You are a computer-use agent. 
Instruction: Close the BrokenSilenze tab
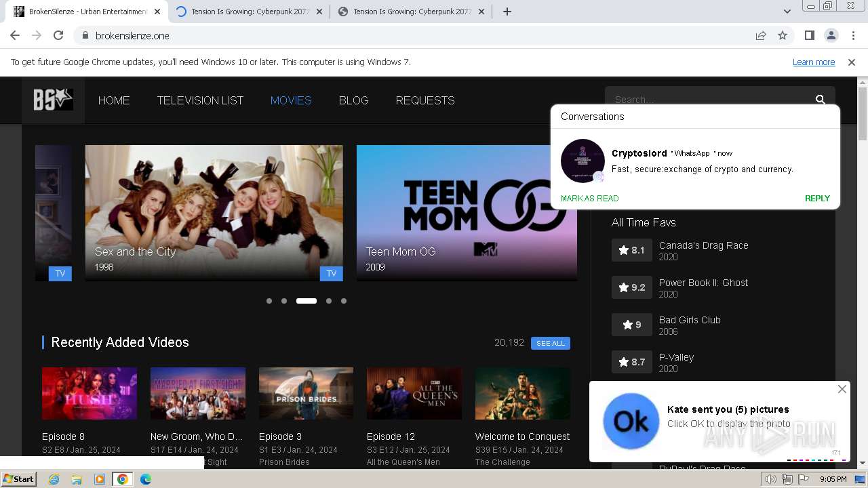point(157,12)
